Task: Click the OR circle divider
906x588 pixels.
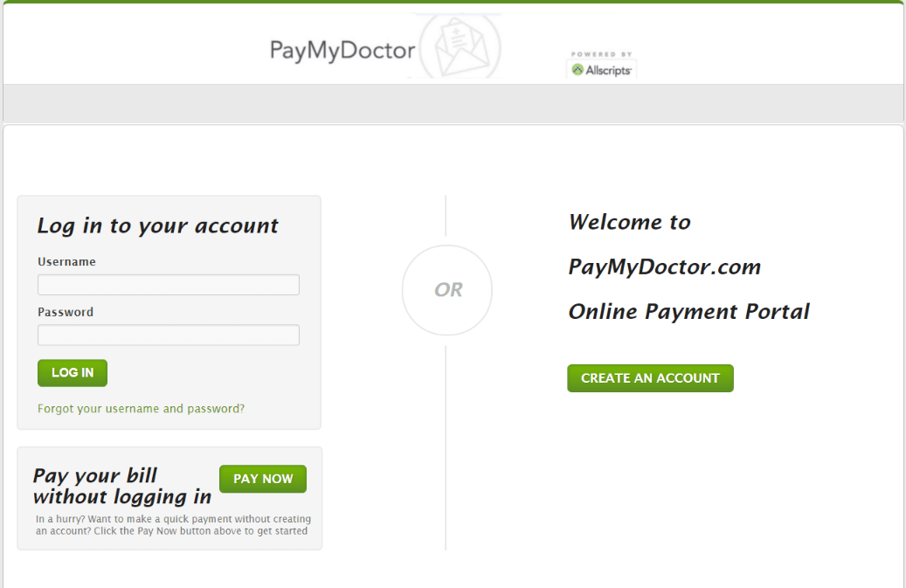Action: coord(447,290)
